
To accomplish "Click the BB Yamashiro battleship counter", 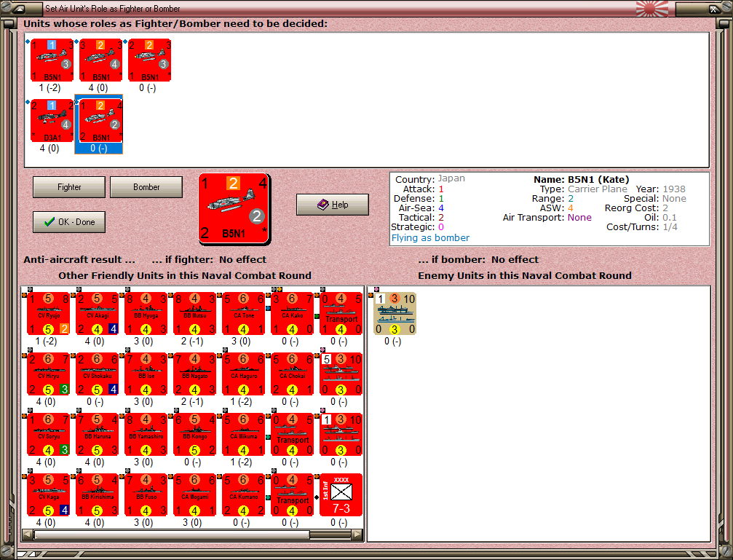I will pyautogui.click(x=146, y=434).
